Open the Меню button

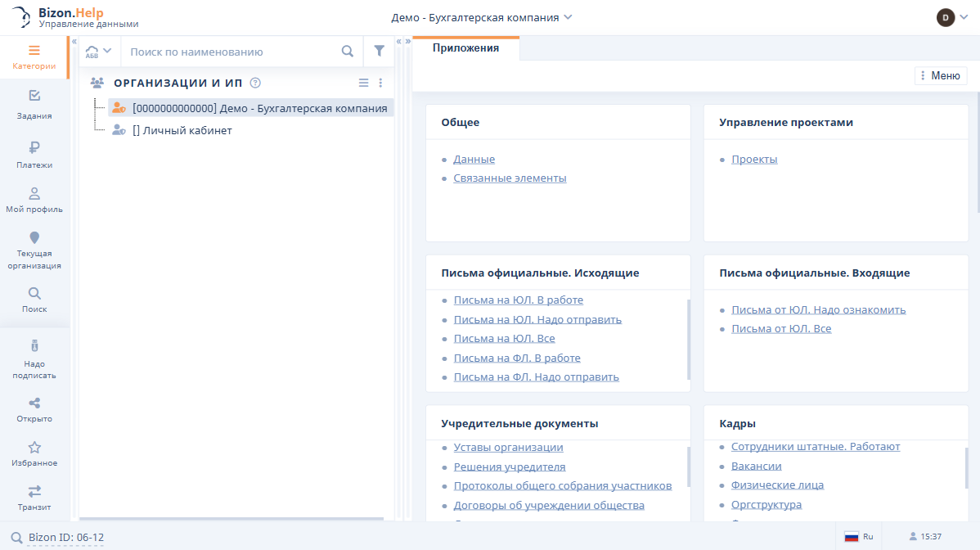941,75
